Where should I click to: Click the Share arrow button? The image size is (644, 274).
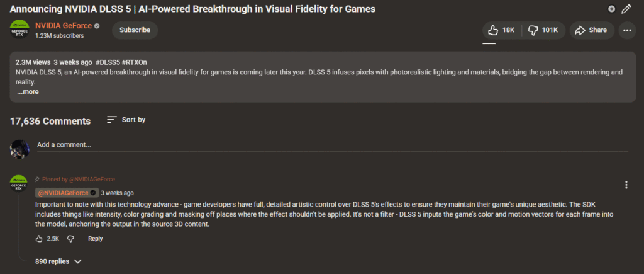(x=591, y=30)
